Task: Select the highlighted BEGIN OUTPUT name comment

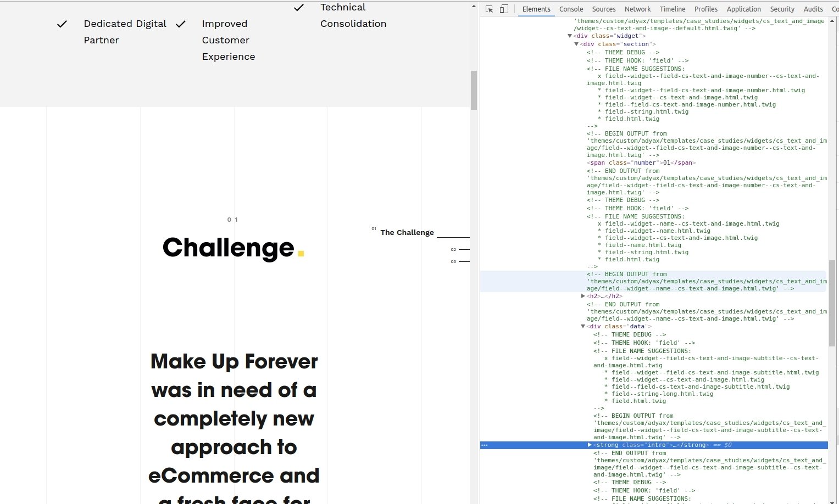Action: click(x=706, y=281)
